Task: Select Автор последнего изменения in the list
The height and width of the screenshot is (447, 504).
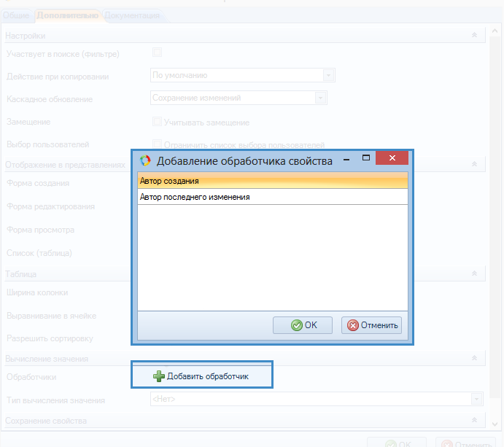Action: (195, 197)
